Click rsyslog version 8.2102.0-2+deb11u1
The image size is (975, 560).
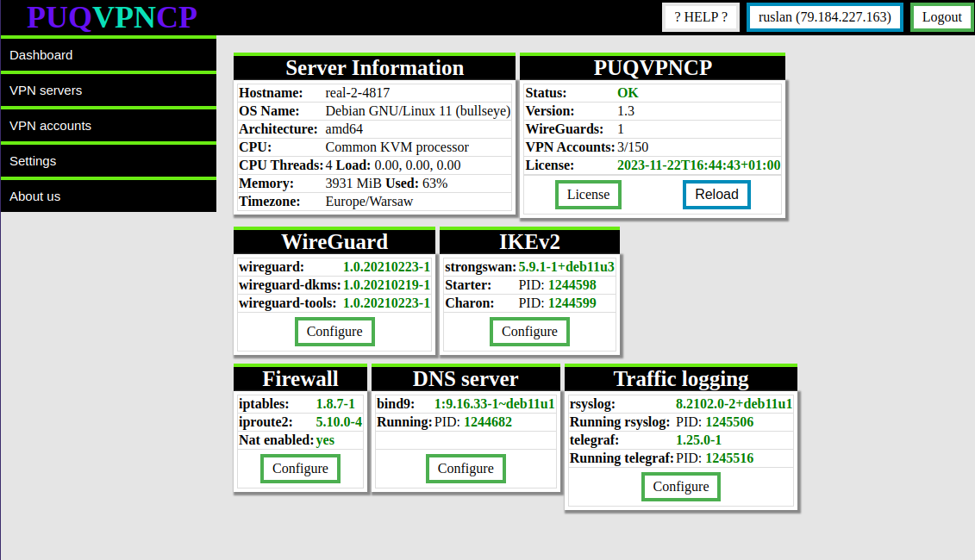[734, 404]
